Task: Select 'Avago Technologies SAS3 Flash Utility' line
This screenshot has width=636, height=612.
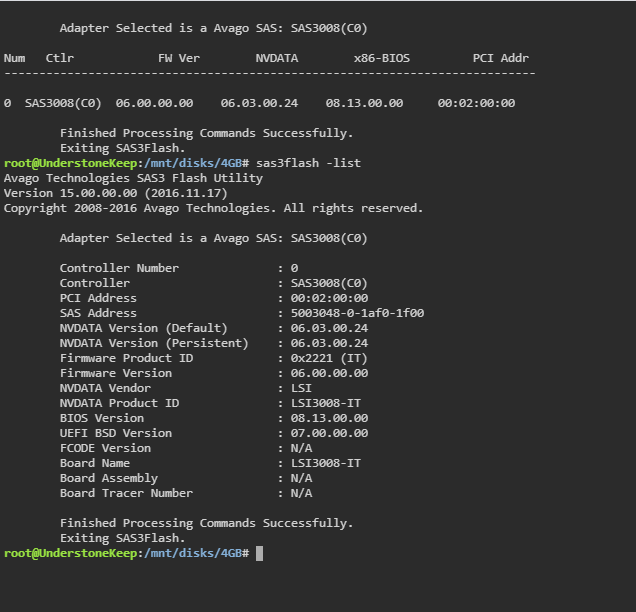Action: coord(133,178)
